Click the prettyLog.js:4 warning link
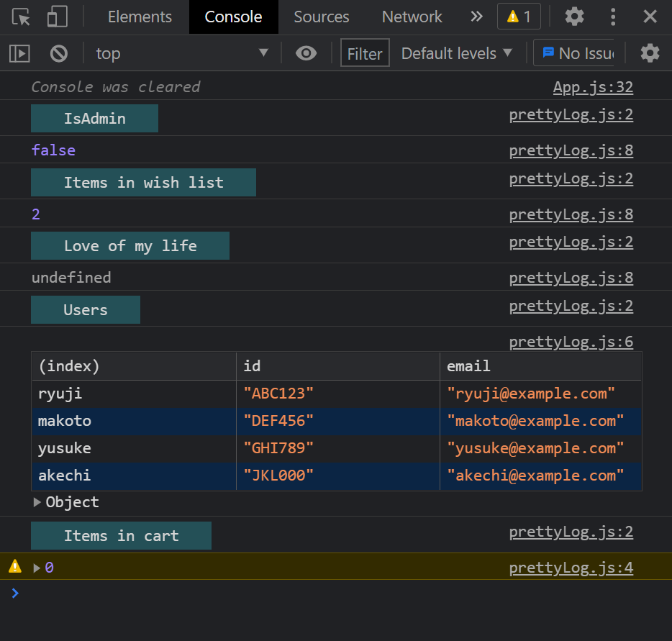Image resolution: width=672 pixels, height=641 pixels. pos(571,568)
